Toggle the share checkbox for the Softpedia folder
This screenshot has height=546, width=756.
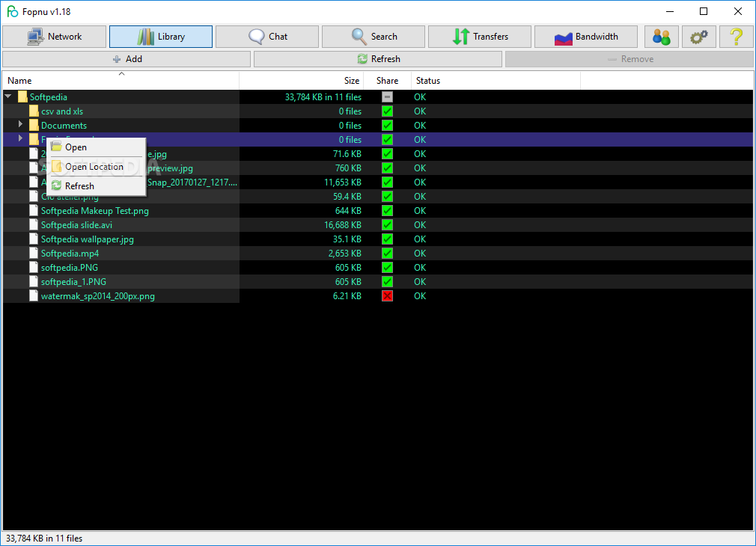pyautogui.click(x=387, y=97)
